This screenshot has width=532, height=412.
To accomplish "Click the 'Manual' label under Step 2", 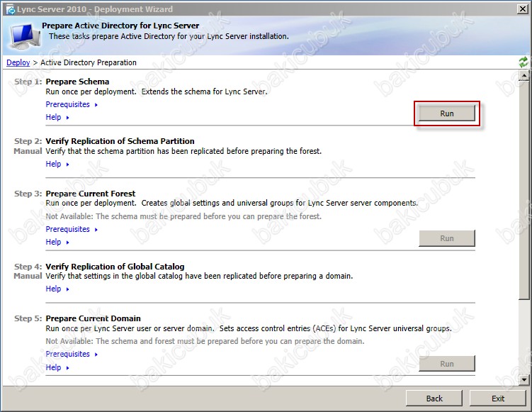I will [x=28, y=151].
